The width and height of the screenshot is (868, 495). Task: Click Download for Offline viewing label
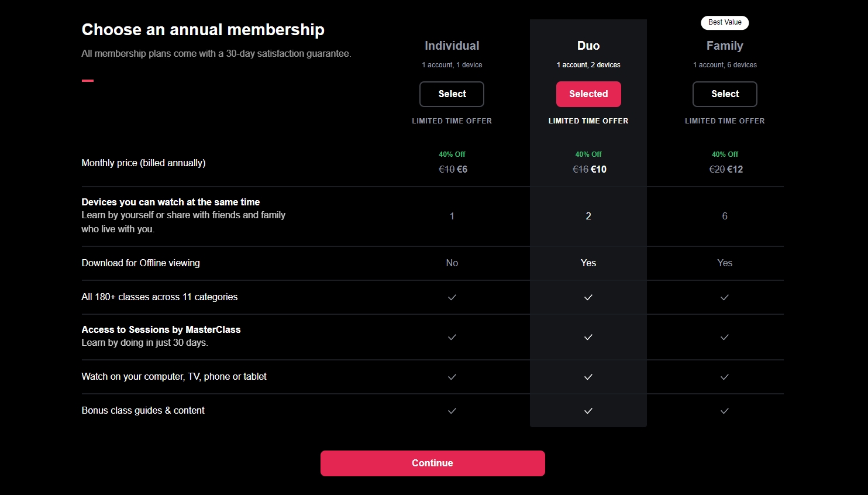(140, 263)
